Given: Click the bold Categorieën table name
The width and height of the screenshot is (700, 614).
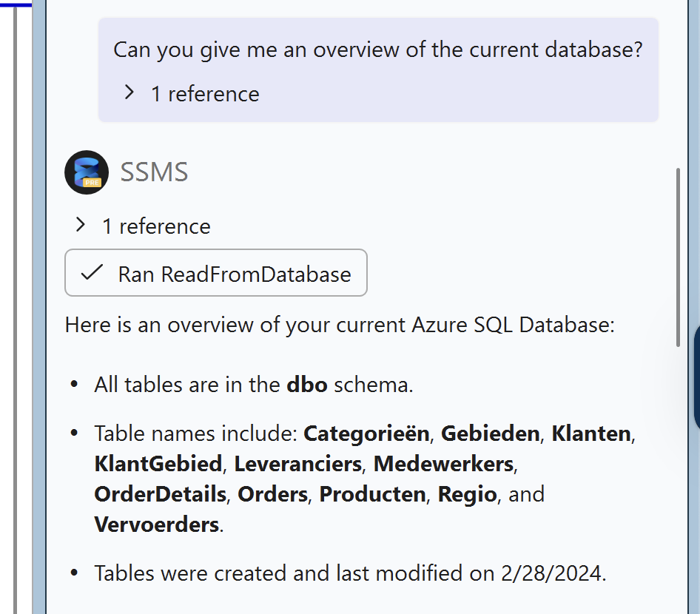Looking at the screenshot, I should point(366,433).
